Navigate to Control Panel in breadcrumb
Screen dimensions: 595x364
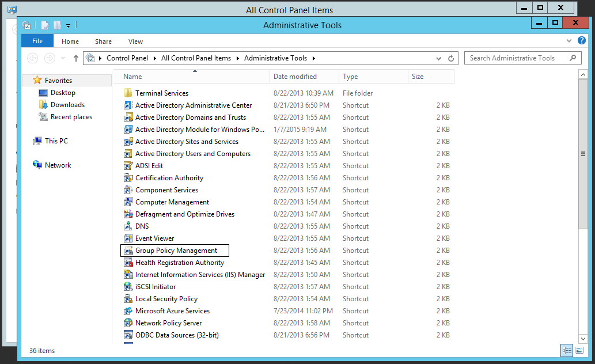(127, 58)
